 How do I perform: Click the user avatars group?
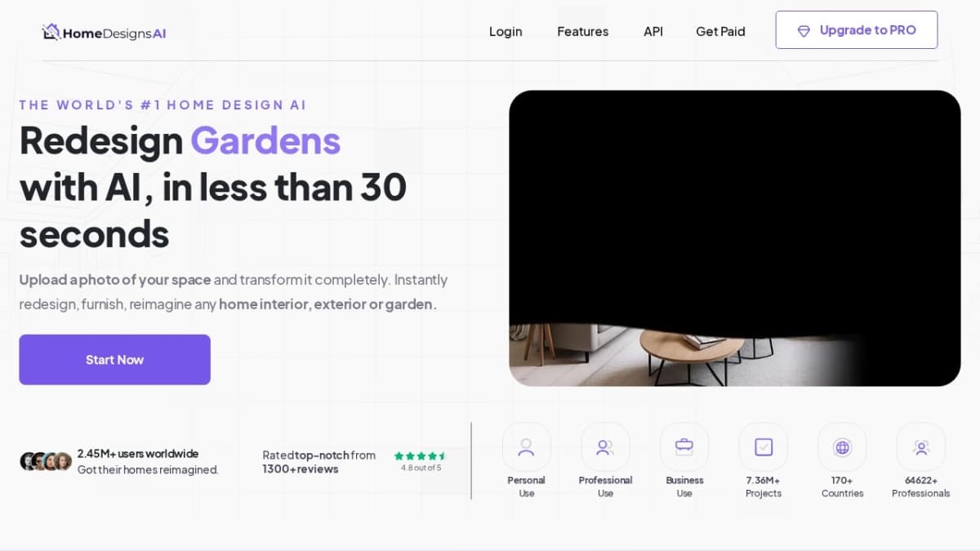point(46,461)
